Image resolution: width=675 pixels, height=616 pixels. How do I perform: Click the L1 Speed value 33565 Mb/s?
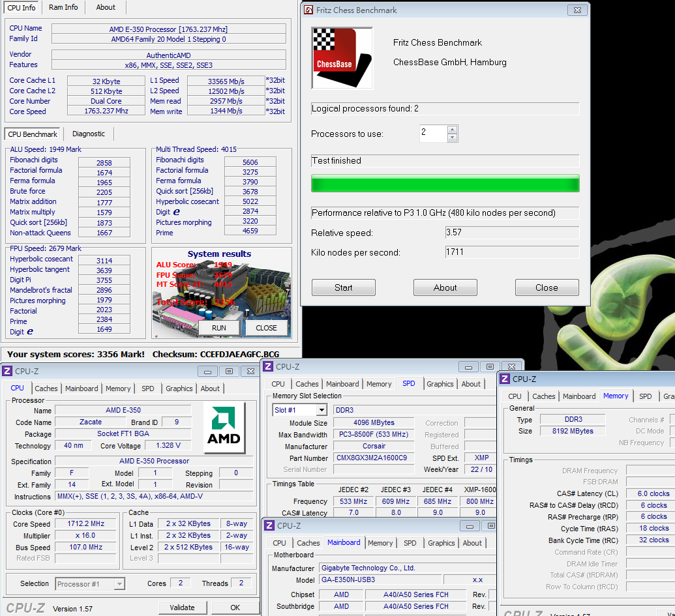pos(226,81)
